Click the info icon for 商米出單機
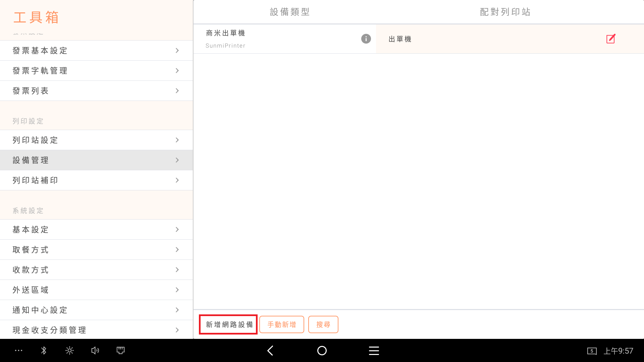 [366, 39]
